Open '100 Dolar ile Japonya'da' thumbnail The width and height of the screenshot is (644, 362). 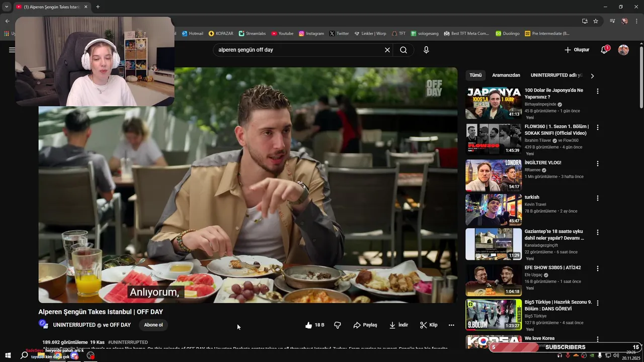point(494,103)
